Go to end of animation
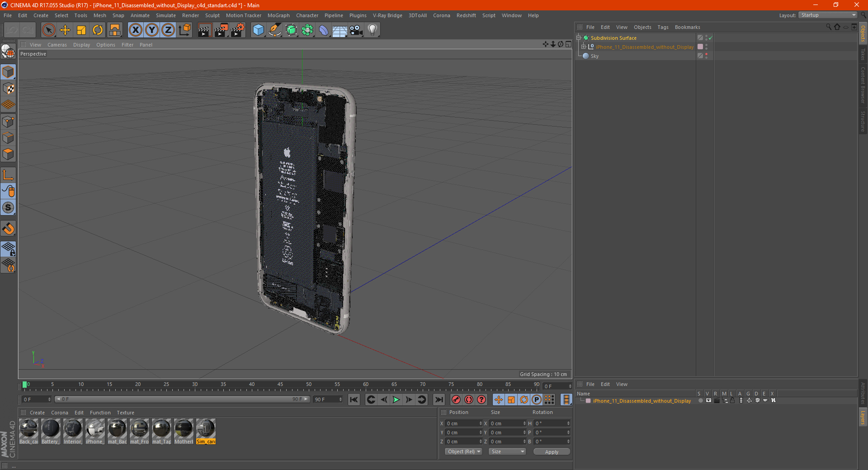 439,399
